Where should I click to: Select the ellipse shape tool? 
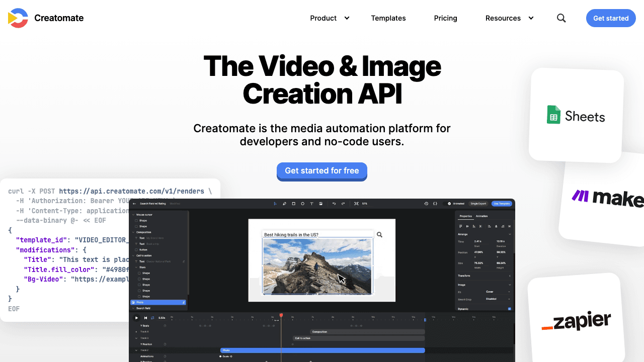tap(302, 204)
